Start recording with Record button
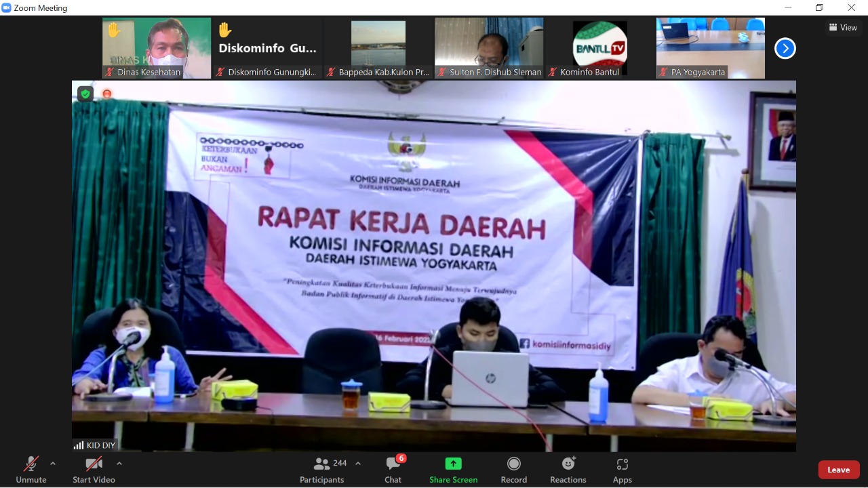Image resolution: width=868 pixels, height=488 pixels. click(x=514, y=470)
